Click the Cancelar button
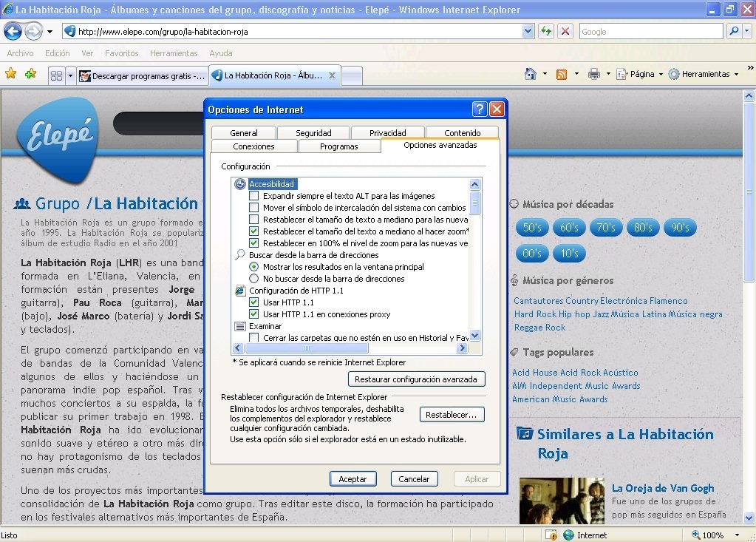 [x=414, y=479]
